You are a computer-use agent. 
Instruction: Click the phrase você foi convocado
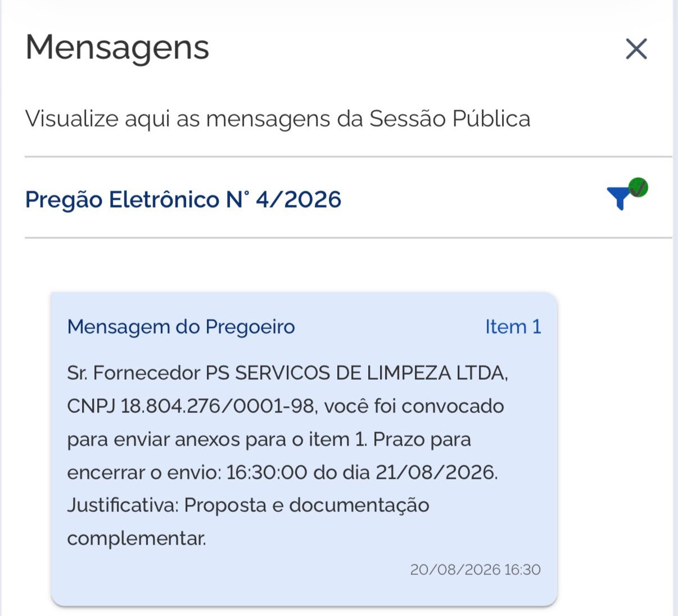(414, 406)
